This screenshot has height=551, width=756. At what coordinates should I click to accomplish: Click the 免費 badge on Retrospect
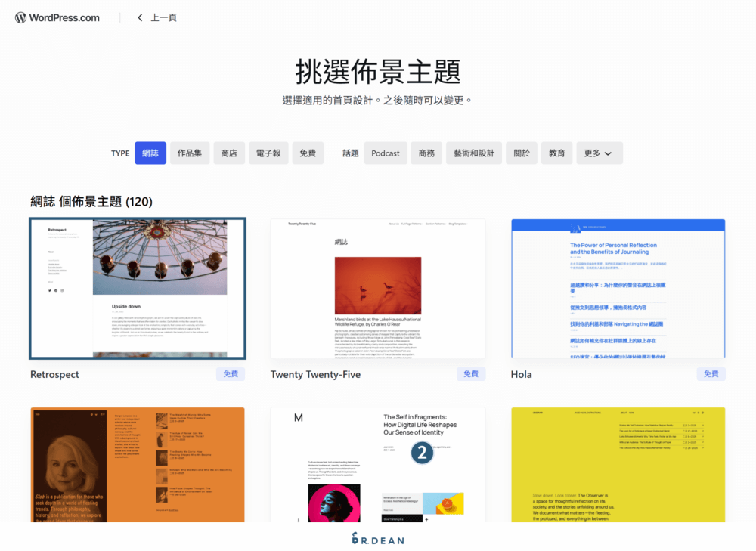pos(231,373)
